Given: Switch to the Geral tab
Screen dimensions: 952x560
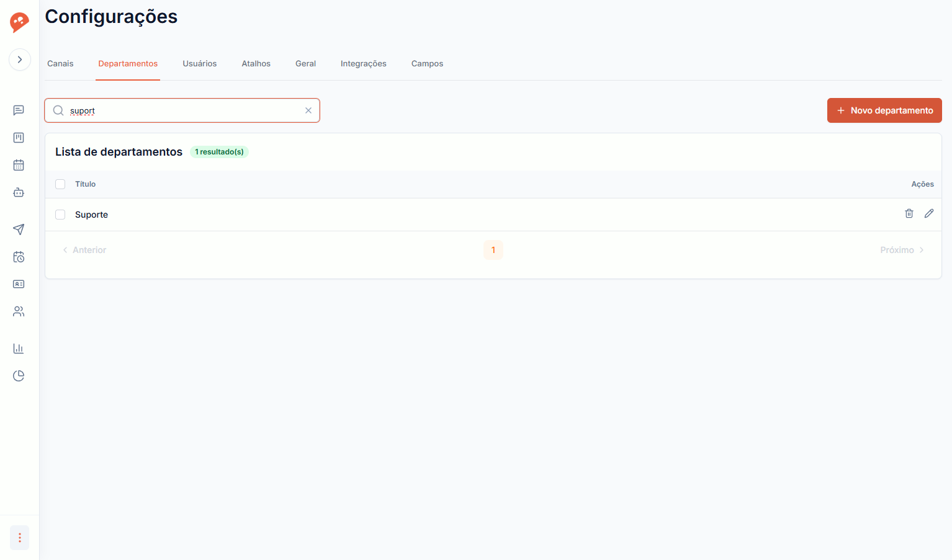Looking at the screenshot, I should (x=305, y=64).
